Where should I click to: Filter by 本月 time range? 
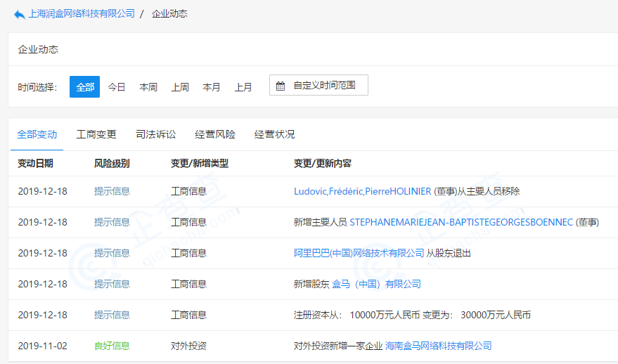pyautogui.click(x=212, y=87)
